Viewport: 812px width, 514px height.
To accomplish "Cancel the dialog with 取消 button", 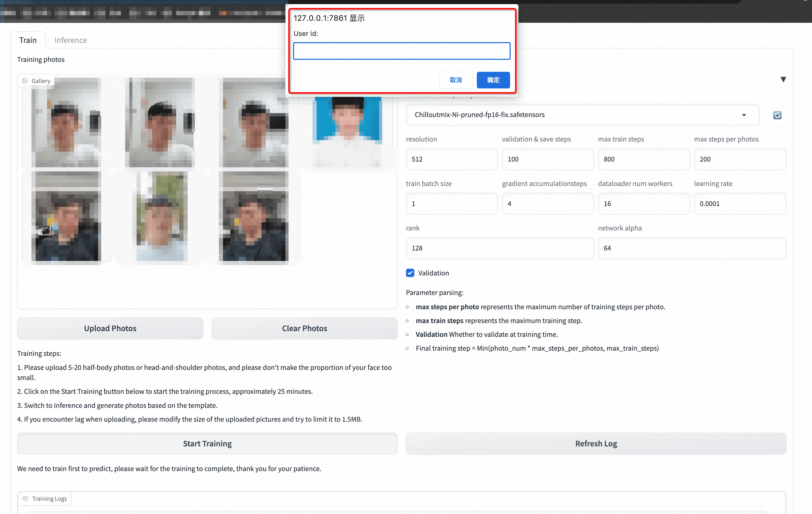I will click(x=455, y=80).
